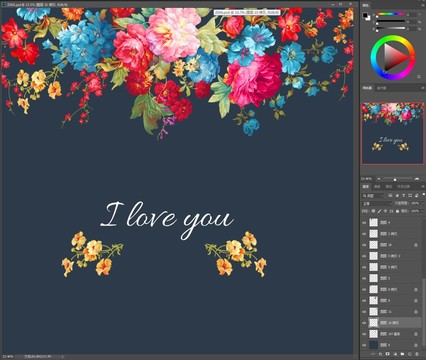Click lock all padlock icon in lock row
This screenshot has width=426, height=360.
[x=397, y=211]
